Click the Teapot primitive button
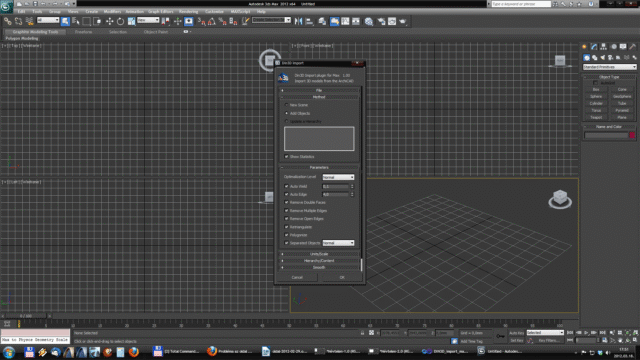 click(596, 117)
